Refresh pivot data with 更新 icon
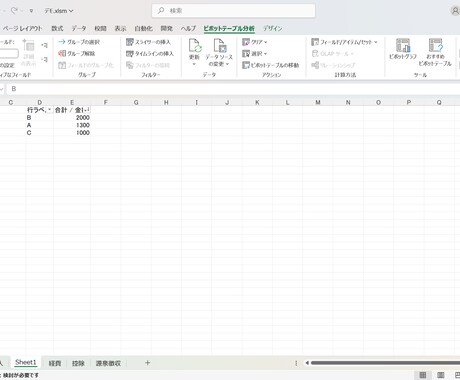This screenshot has width=460, height=380. tap(195, 45)
